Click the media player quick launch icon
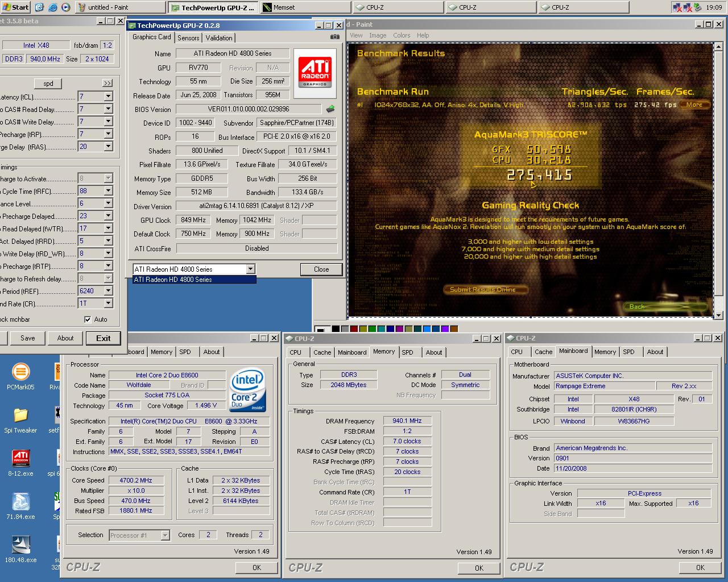 coord(65,7)
